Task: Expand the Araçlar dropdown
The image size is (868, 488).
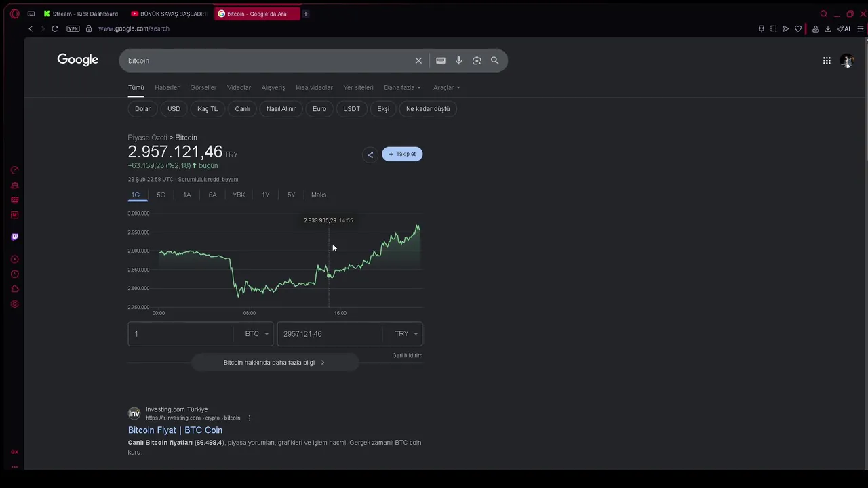Action: tap(446, 87)
